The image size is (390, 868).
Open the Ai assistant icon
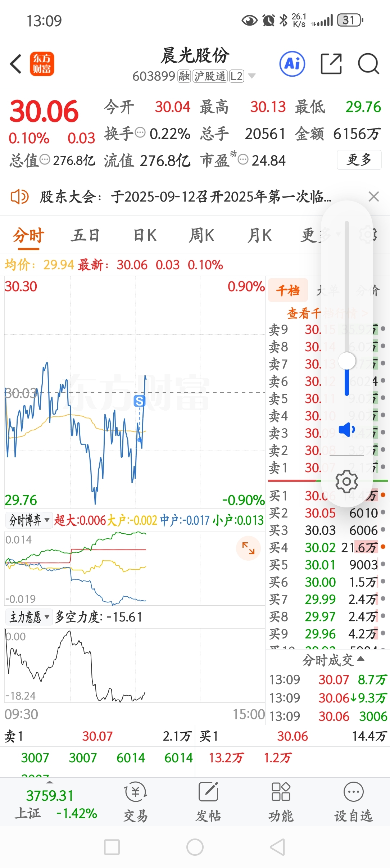292,64
